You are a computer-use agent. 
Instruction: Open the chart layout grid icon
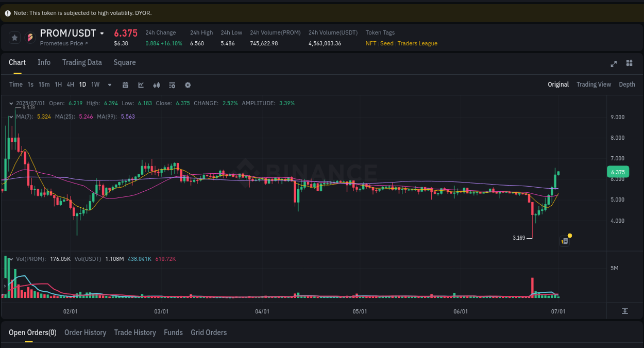629,63
